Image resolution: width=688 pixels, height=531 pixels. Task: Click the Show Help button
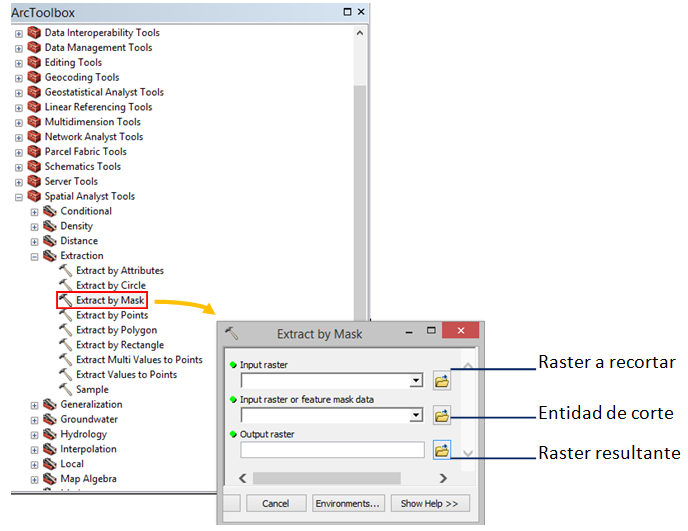point(430,503)
